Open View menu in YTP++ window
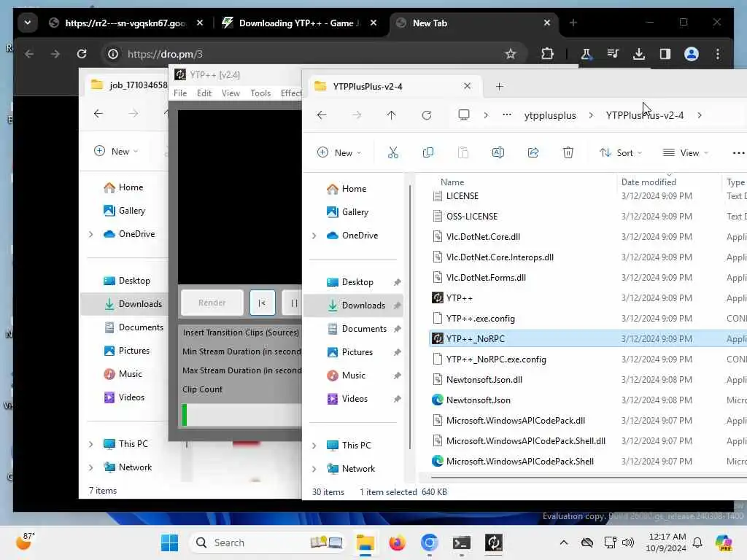747x560 pixels. pyautogui.click(x=231, y=93)
